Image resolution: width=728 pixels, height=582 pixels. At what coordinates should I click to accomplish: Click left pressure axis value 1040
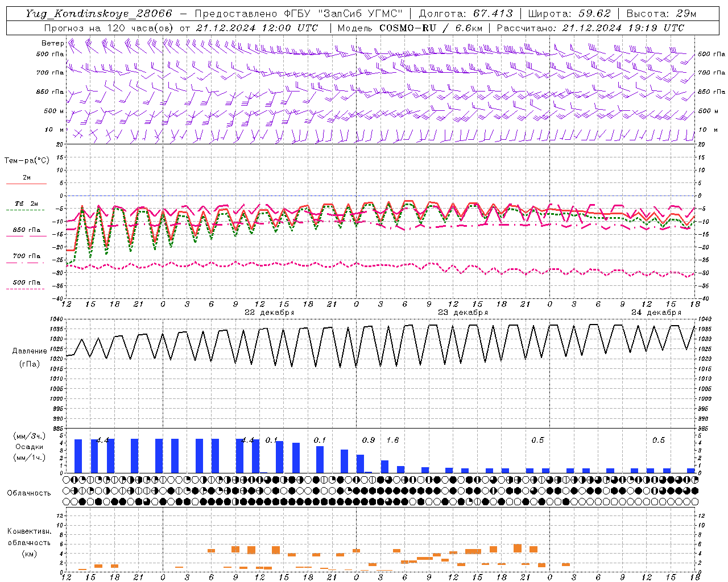55,319
